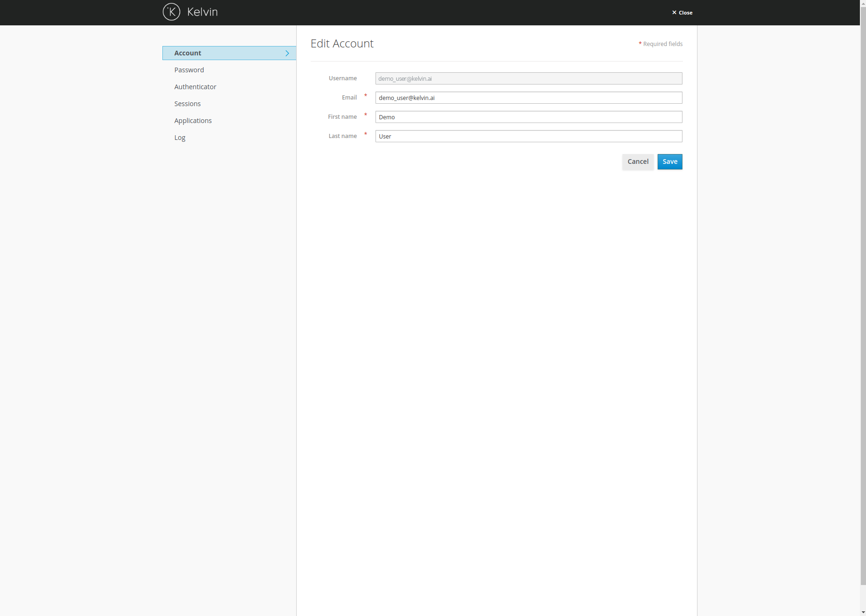View the account activity Log

[180, 138]
